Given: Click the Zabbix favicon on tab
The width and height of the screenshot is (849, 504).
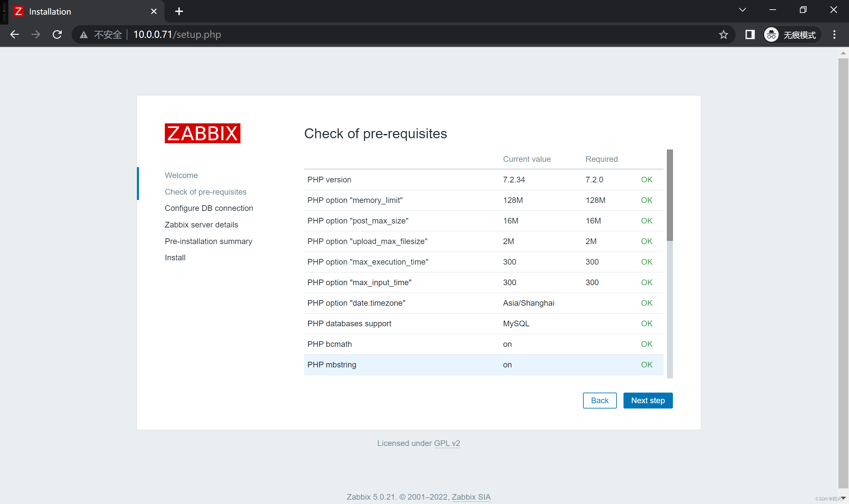Looking at the screenshot, I should (x=18, y=12).
